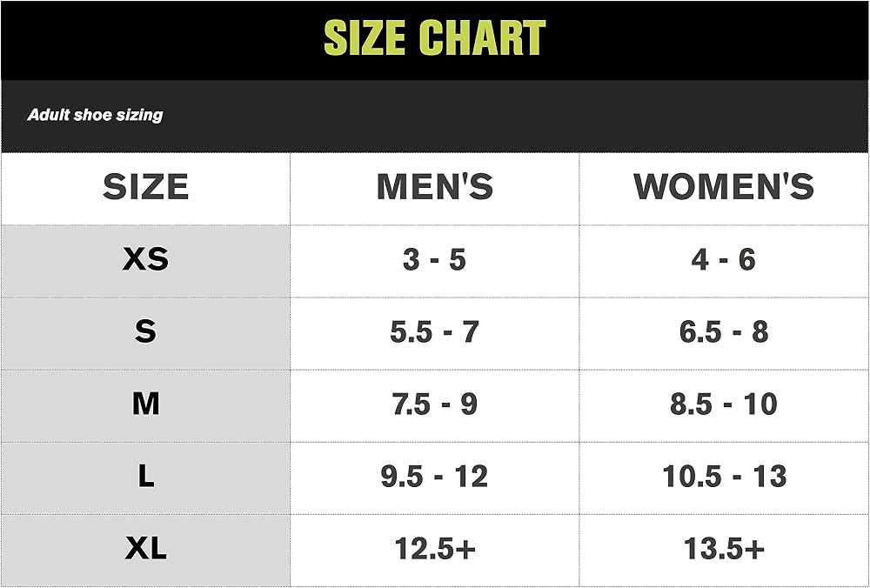Click women's large range 10.5 - 13

(x=724, y=476)
